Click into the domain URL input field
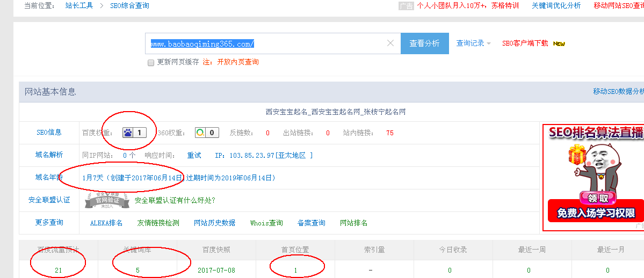 (x=273, y=43)
